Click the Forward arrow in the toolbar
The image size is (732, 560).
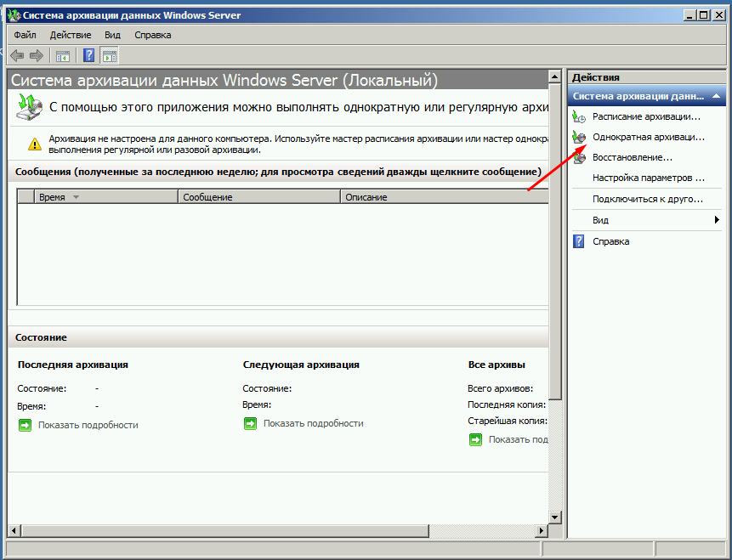(36, 56)
